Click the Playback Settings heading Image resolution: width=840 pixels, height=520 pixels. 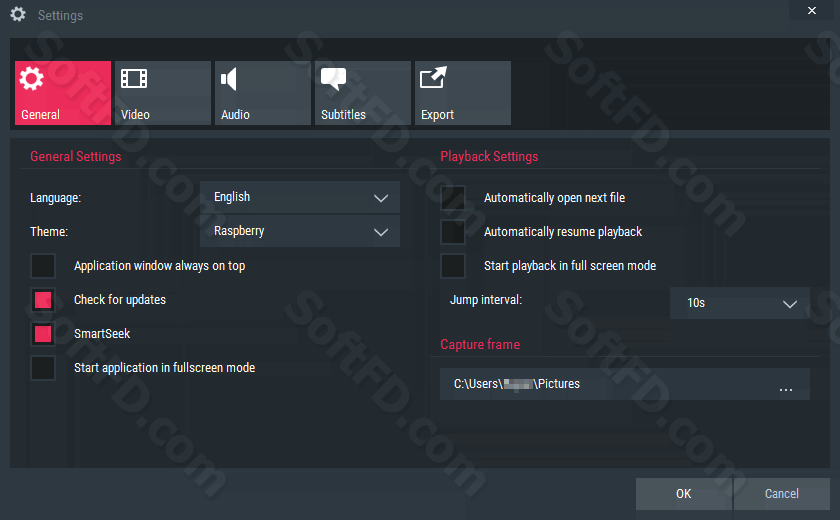click(x=489, y=156)
